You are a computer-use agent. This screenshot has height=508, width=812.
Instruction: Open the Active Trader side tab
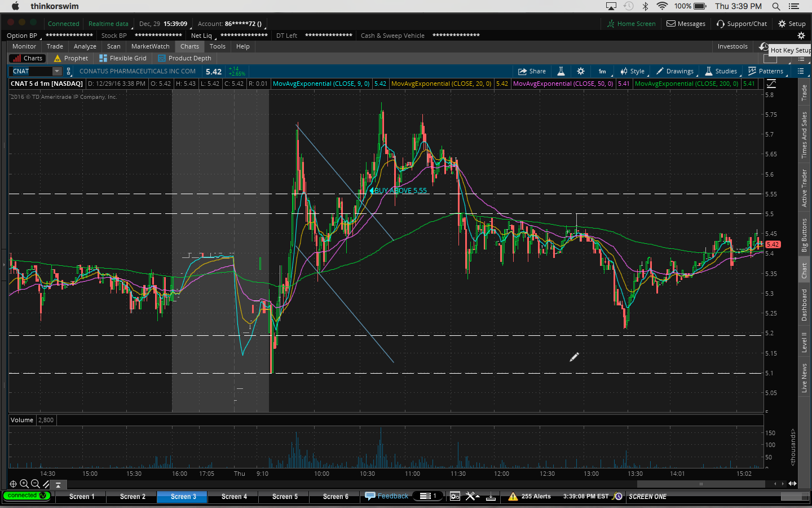click(804, 188)
